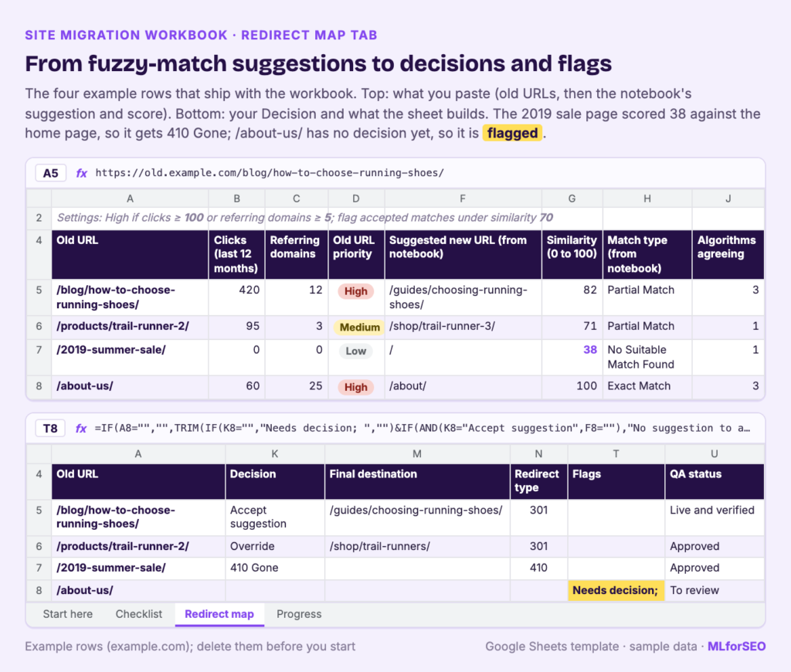Viewport: 791px width, 672px height.
Task: Click the 'Algorithms agreeing' header cell
Action: pyautogui.click(x=728, y=254)
